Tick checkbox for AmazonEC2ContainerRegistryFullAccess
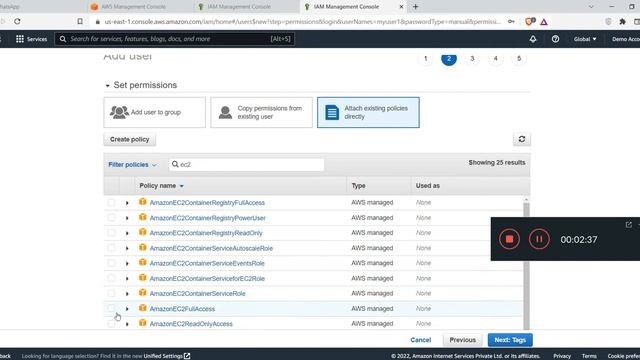640x360 pixels. pyautogui.click(x=111, y=202)
